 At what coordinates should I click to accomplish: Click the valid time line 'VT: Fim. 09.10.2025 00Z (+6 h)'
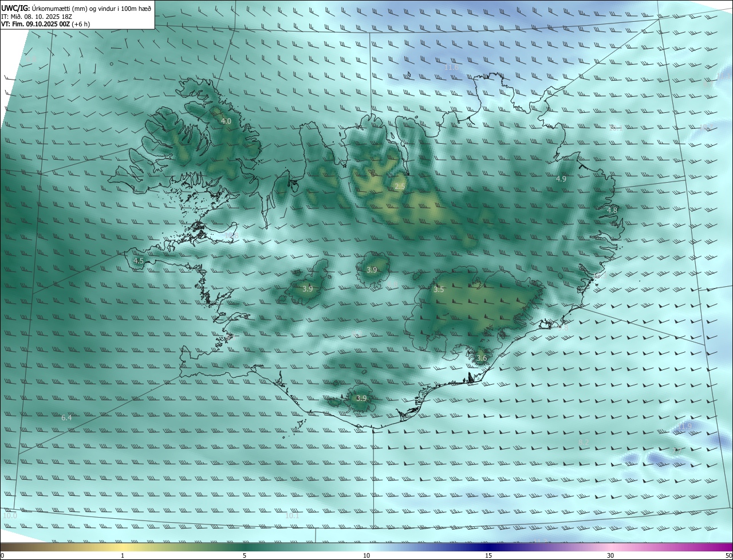click(45, 24)
